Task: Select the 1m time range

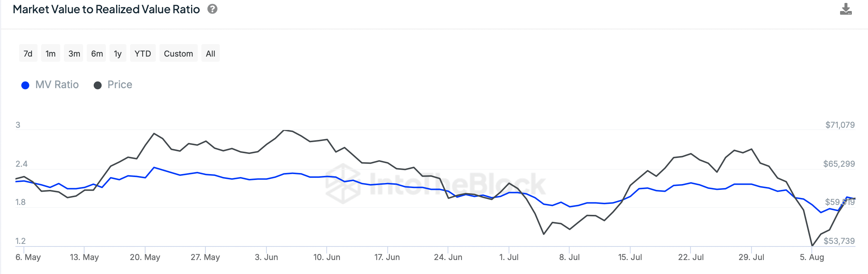Action: (51, 54)
